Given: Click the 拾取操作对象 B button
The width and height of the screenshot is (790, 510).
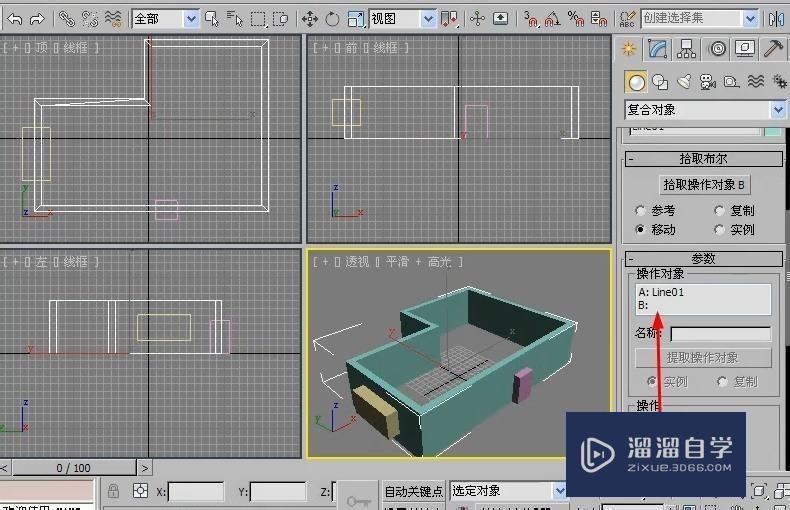Looking at the screenshot, I should click(705, 185).
